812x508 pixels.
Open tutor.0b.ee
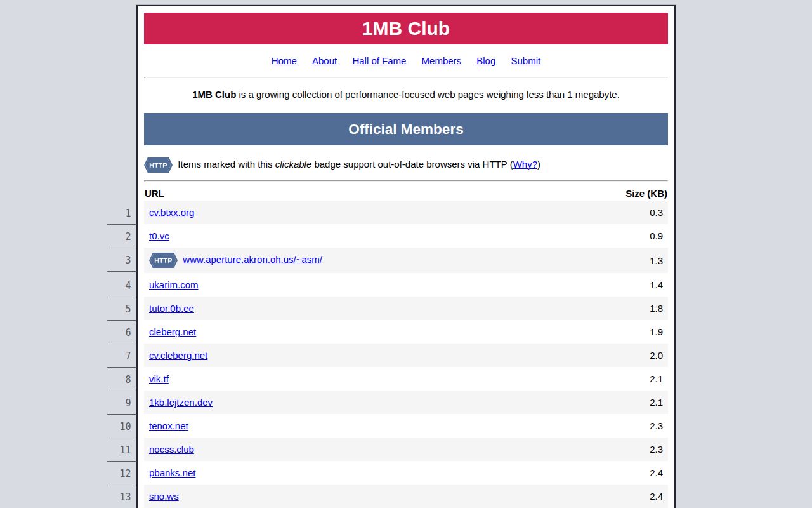coord(171,309)
